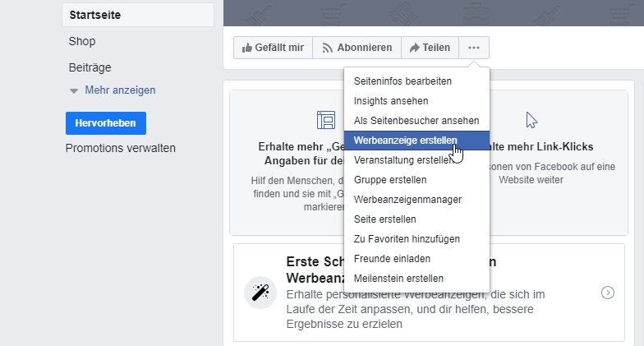This screenshot has width=644, height=346.
Task: Choose Zu Favoriten hinzufügen
Action: tap(416, 238)
